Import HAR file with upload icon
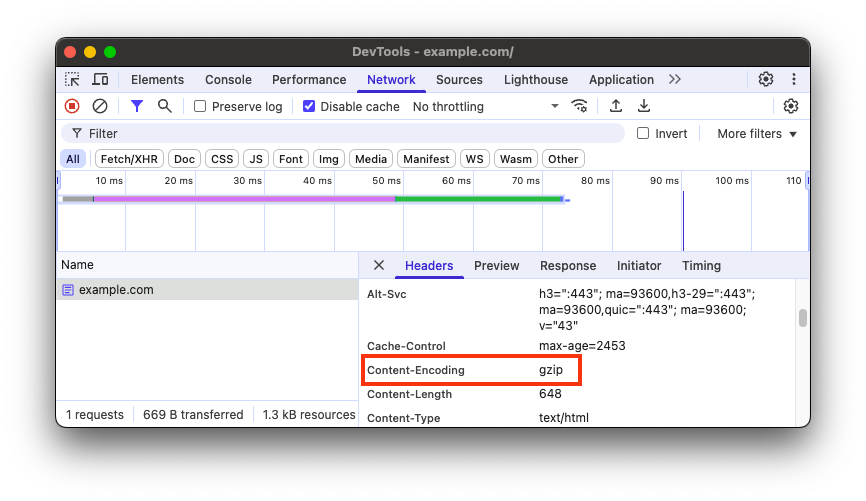Image resolution: width=866 pixels, height=501 pixels. [616, 106]
